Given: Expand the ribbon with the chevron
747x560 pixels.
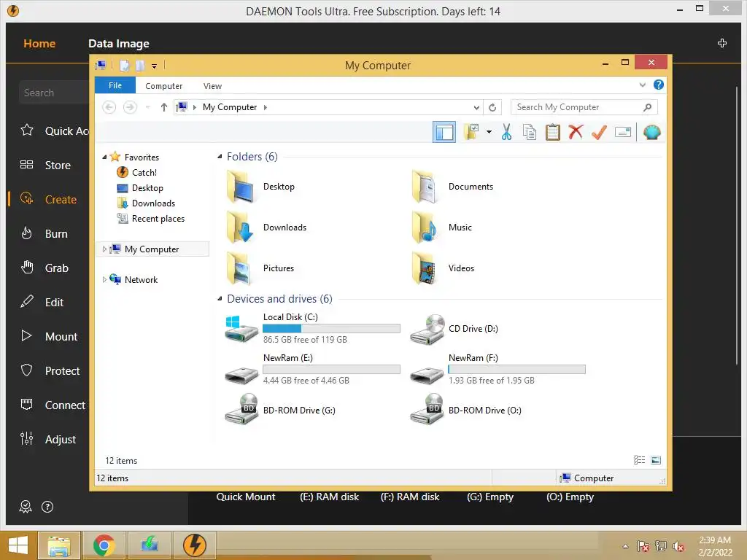Looking at the screenshot, I should pos(642,85).
